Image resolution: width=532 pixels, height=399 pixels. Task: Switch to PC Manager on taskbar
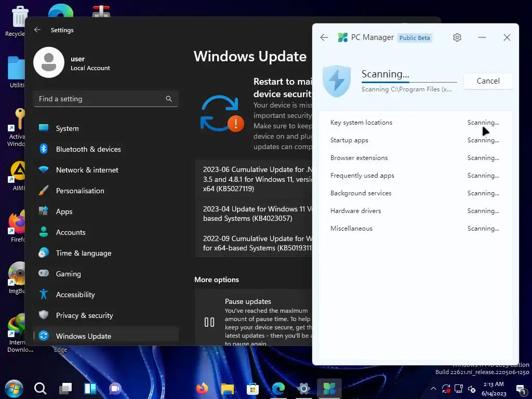click(329, 388)
